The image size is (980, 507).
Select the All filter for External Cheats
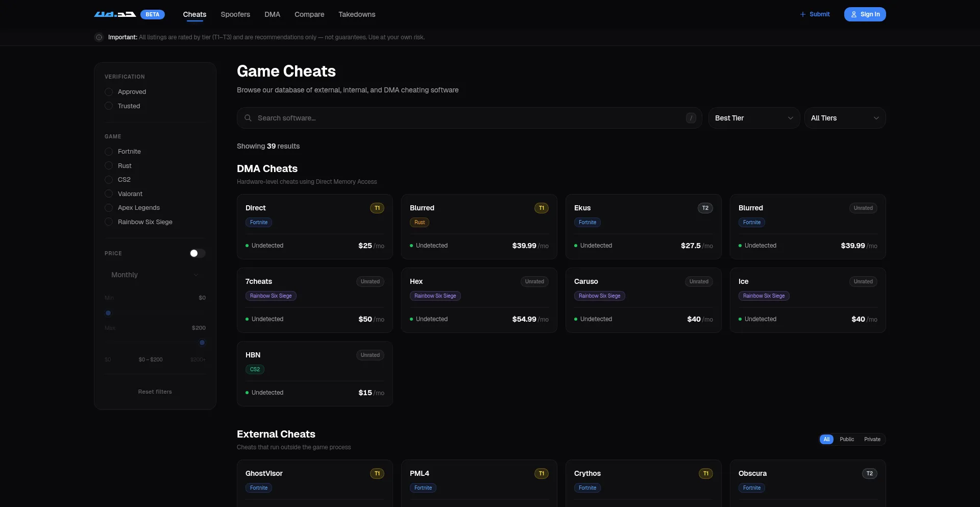pos(826,439)
